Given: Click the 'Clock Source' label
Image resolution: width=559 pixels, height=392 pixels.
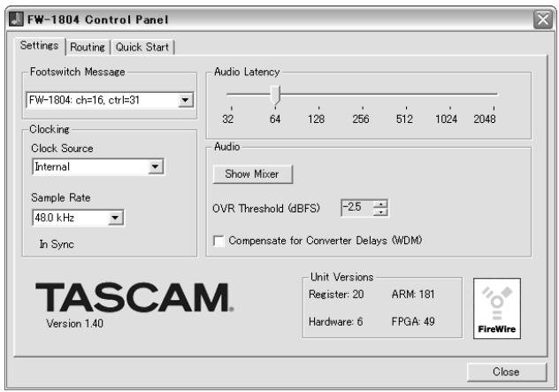Looking at the screenshot, I should tap(62, 149).
